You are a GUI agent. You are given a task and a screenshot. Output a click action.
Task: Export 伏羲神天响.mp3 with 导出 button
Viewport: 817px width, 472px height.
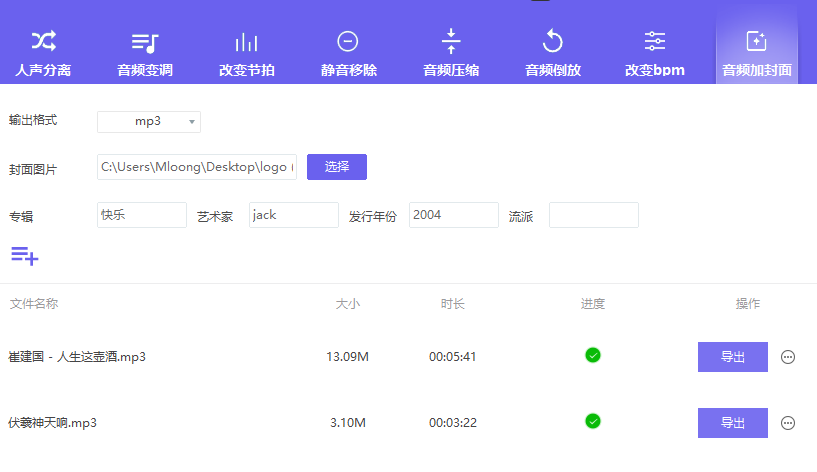point(732,423)
